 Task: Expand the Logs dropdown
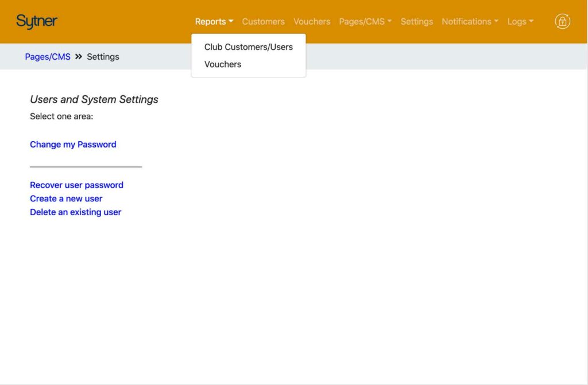520,22
